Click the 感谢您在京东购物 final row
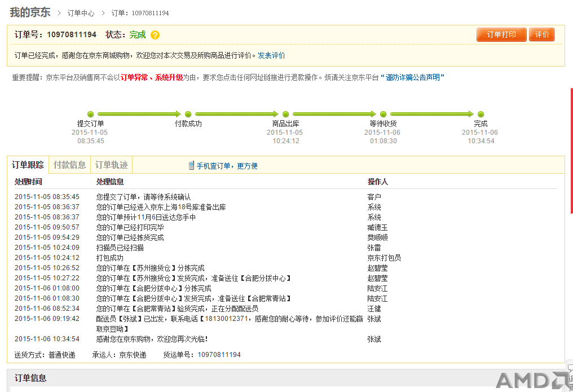This screenshot has height=392, width=573. coord(286,339)
